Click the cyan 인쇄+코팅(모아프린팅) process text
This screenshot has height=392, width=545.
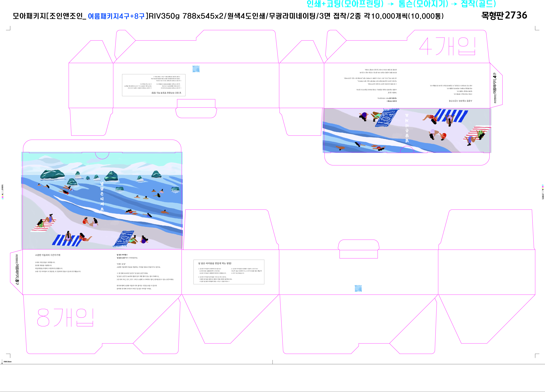[x=345, y=4]
